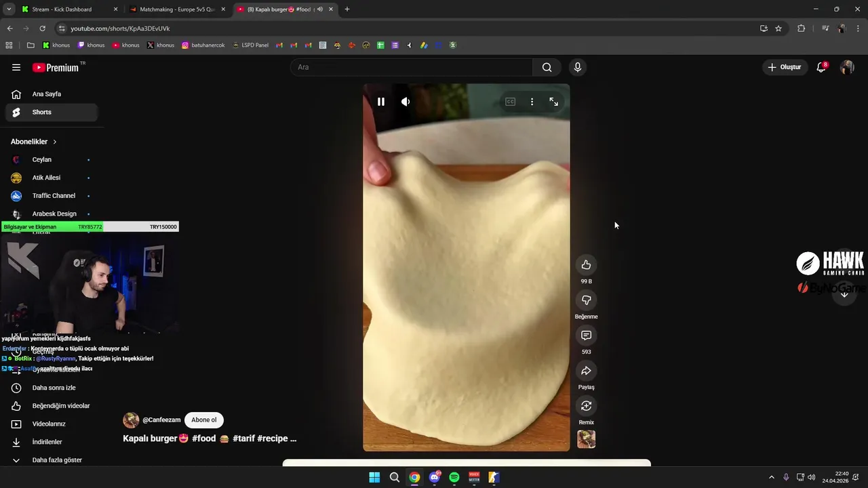868x488 pixels.
Task: Open YouTube notifications bell
Action: pyautogui.click(x=821, y=67)
